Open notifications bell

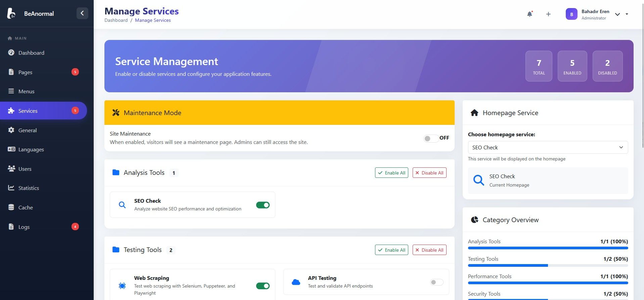click(530, 14)
